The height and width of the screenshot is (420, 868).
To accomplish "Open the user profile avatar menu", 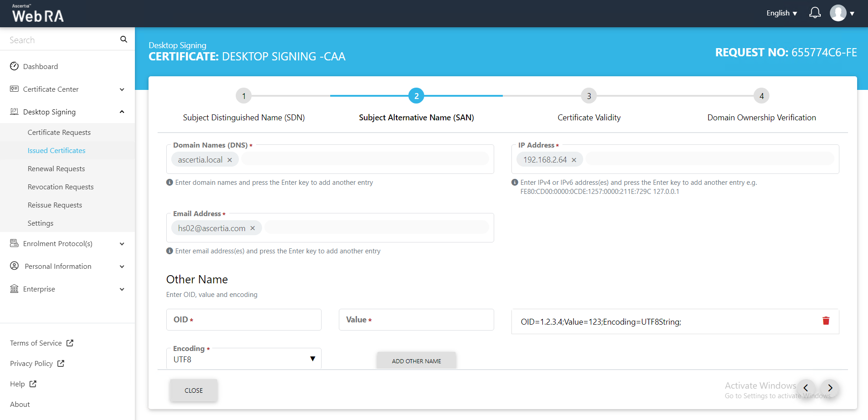I will [838, 13].
